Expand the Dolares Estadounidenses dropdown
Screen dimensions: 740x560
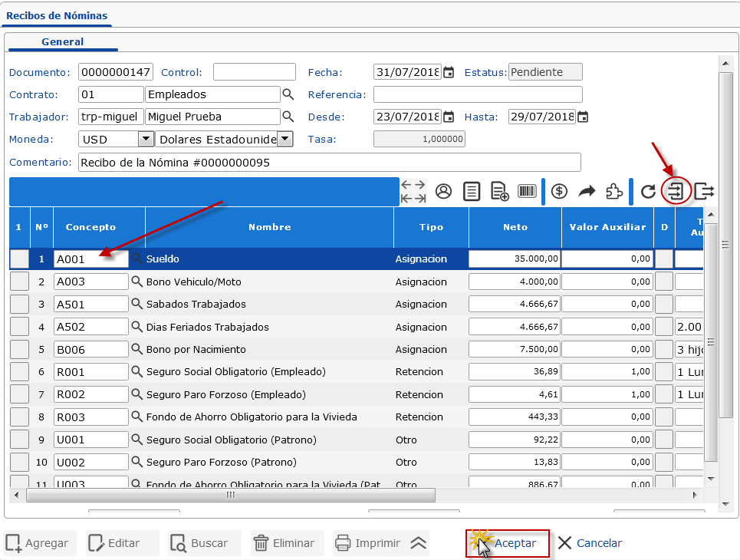click(x=284, y=140)
